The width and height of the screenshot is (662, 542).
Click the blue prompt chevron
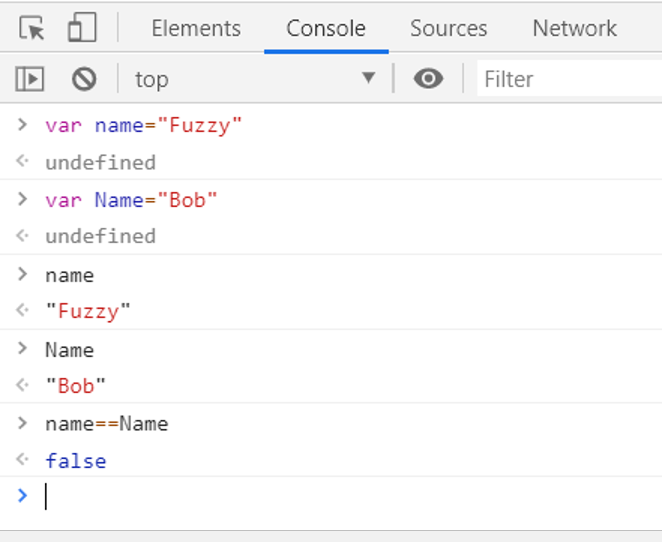22,496
